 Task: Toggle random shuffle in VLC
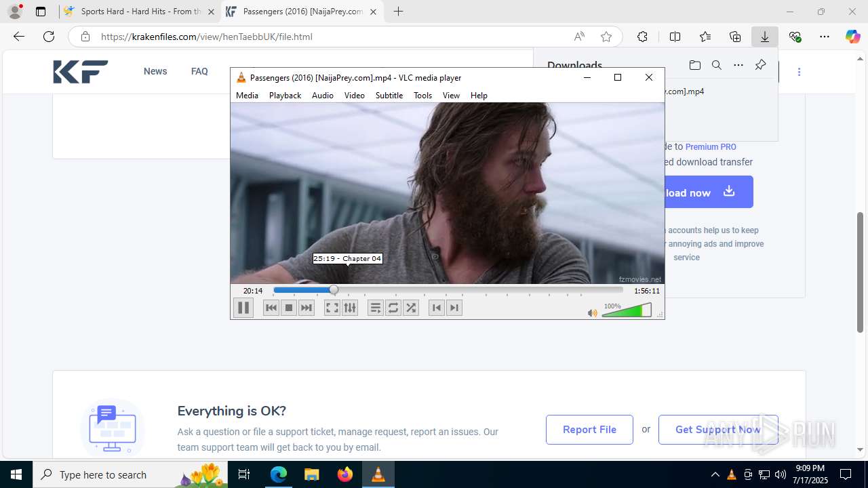tap(411, 308)
